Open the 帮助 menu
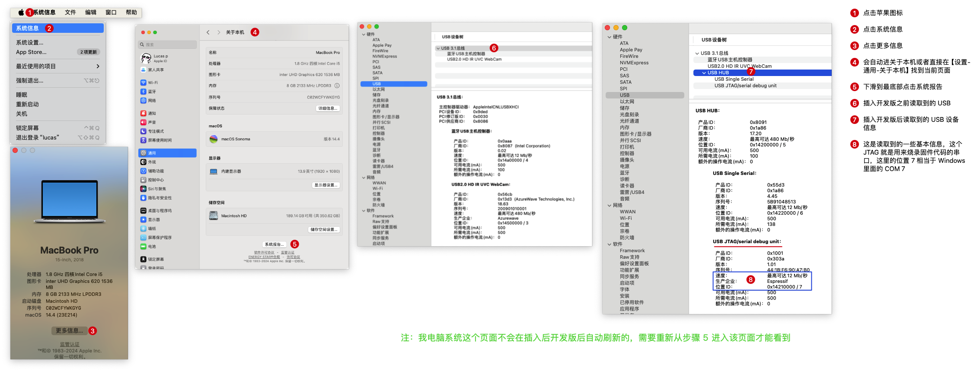 tap(131, 13)
